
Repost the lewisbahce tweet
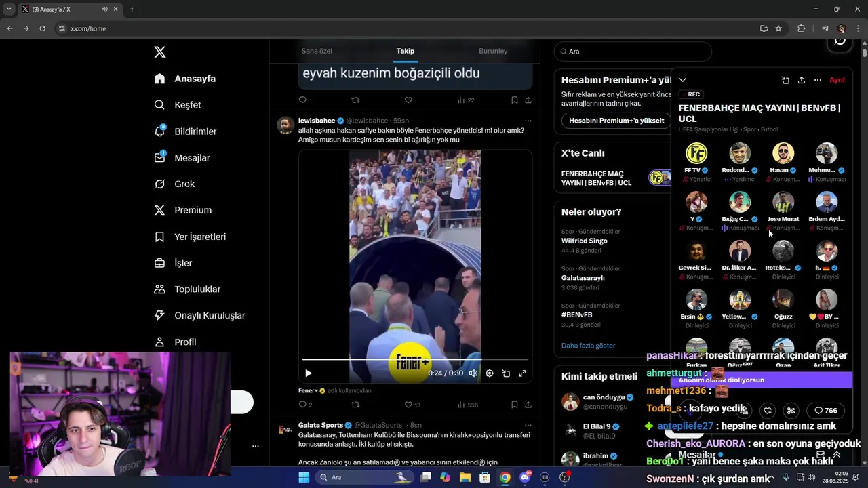(355, 405)
